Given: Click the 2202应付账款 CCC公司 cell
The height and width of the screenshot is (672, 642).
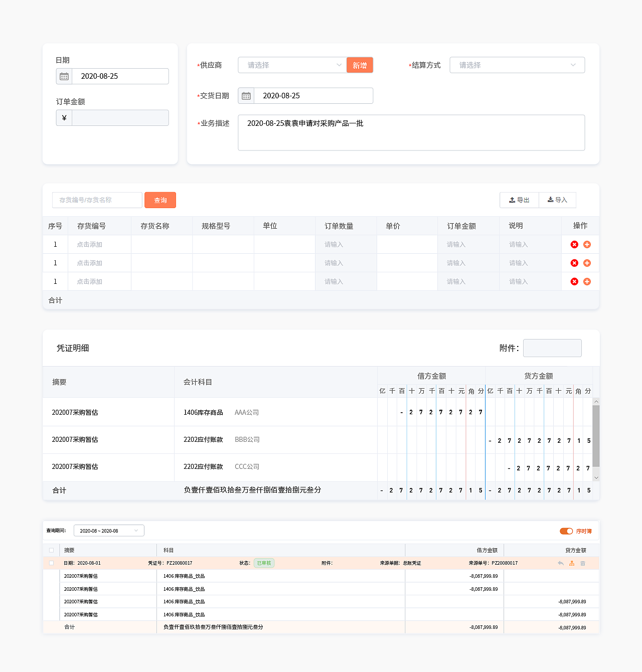Looking at the screenshot, I should tap(276, 467).
